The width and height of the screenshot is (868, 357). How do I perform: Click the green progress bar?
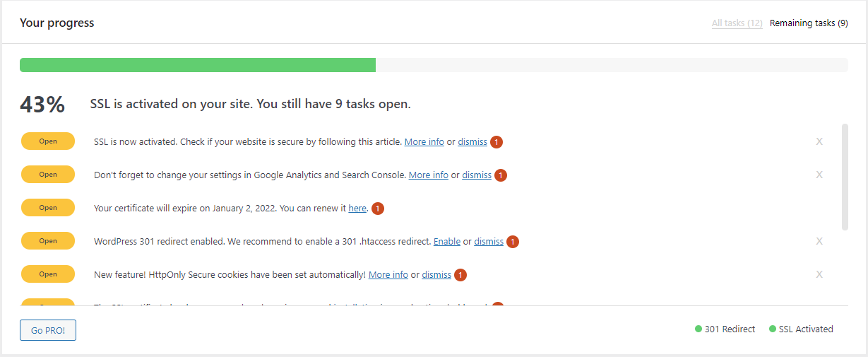coord(198,65)
